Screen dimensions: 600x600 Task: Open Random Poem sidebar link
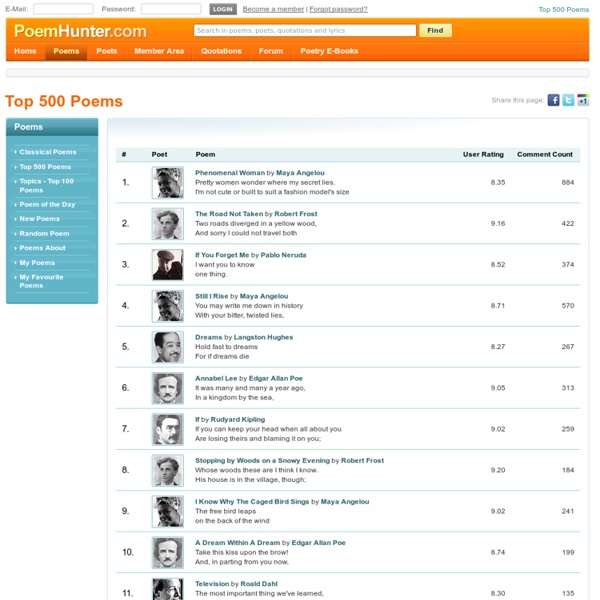(44, 233)
